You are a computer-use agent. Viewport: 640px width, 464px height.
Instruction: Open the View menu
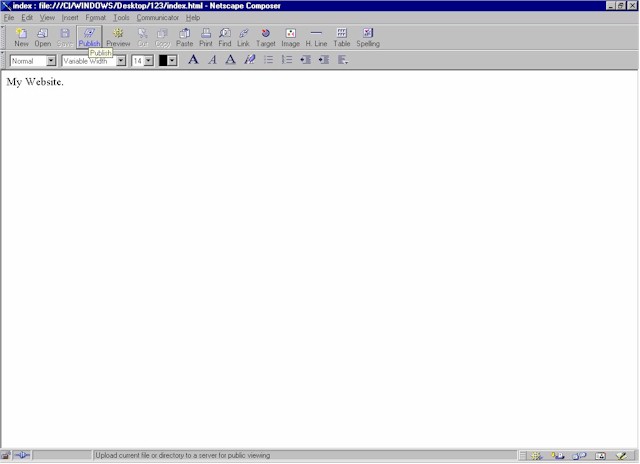pos(47,18)
